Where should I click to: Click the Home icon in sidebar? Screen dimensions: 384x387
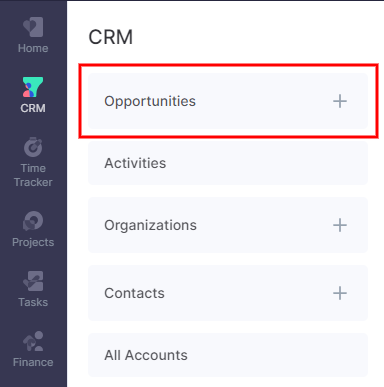(x=33, y=27)
